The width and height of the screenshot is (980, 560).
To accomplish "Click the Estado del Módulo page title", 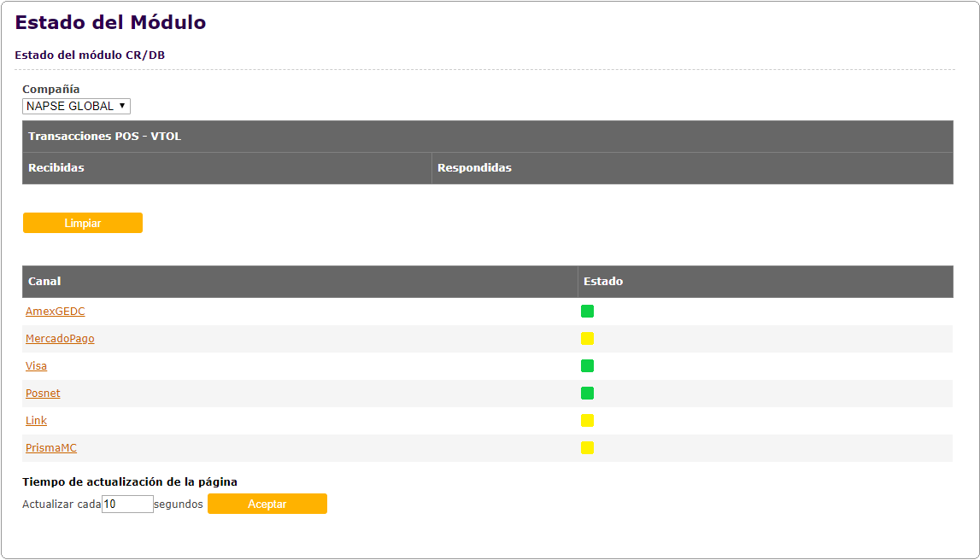I will click(110, 22).
